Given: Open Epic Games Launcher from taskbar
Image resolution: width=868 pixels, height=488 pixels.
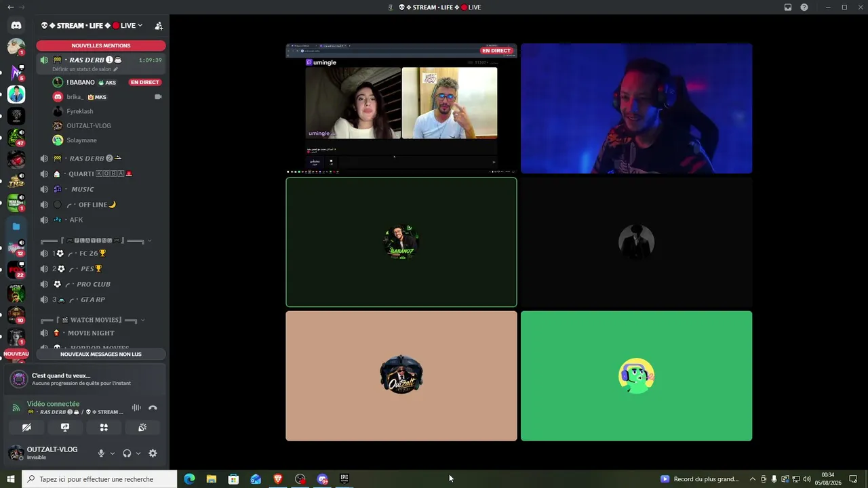Looking at the screenshot, I should pyautogui.click(x=344, y=479).
